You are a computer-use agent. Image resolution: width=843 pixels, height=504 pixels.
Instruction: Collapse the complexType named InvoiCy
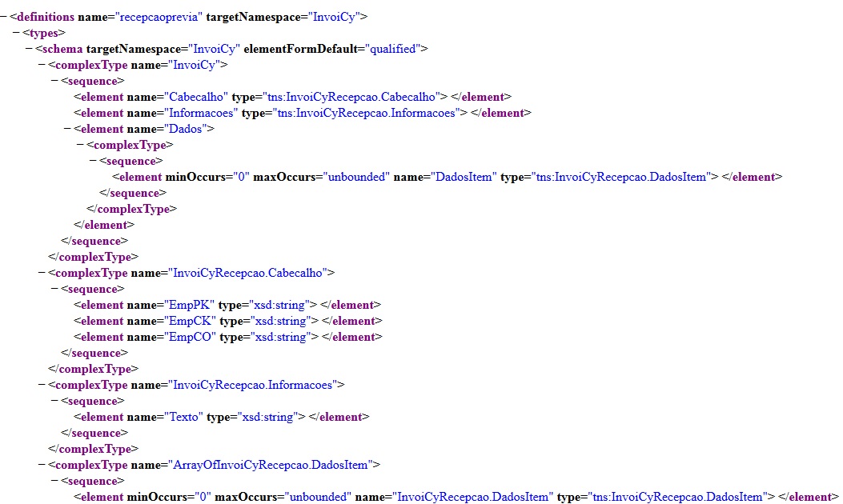[42, 65]
